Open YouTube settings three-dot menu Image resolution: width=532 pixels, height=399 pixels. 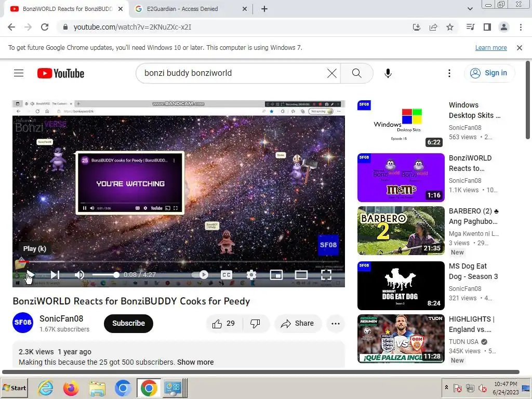tap(449, 73)
